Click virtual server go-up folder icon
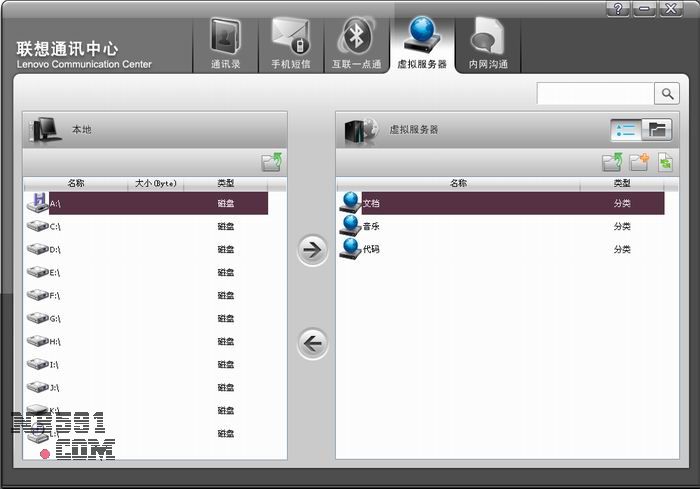 pos(612,162)
